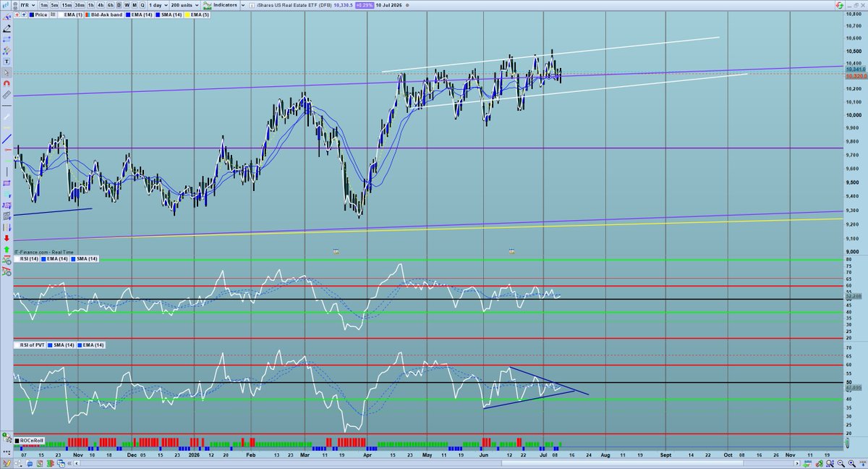Click the EMA (14) legend in PVT panel

point(90,345)
